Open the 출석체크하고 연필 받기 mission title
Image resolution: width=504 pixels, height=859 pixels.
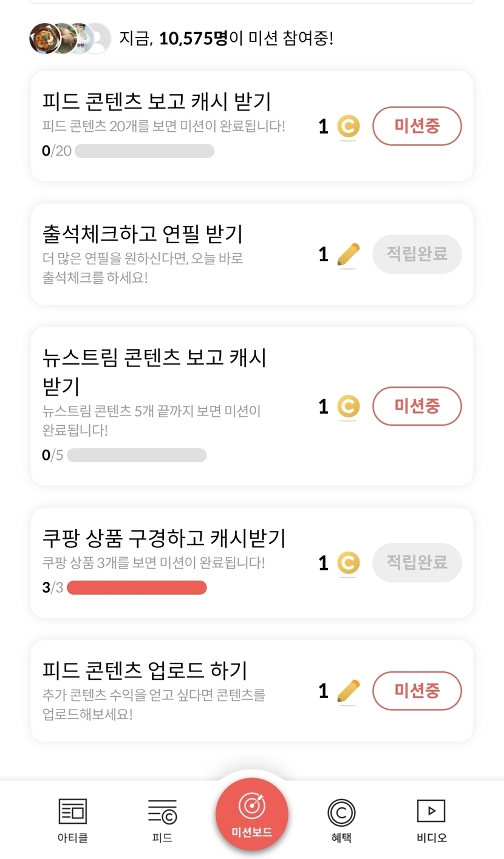pos(143,233)
